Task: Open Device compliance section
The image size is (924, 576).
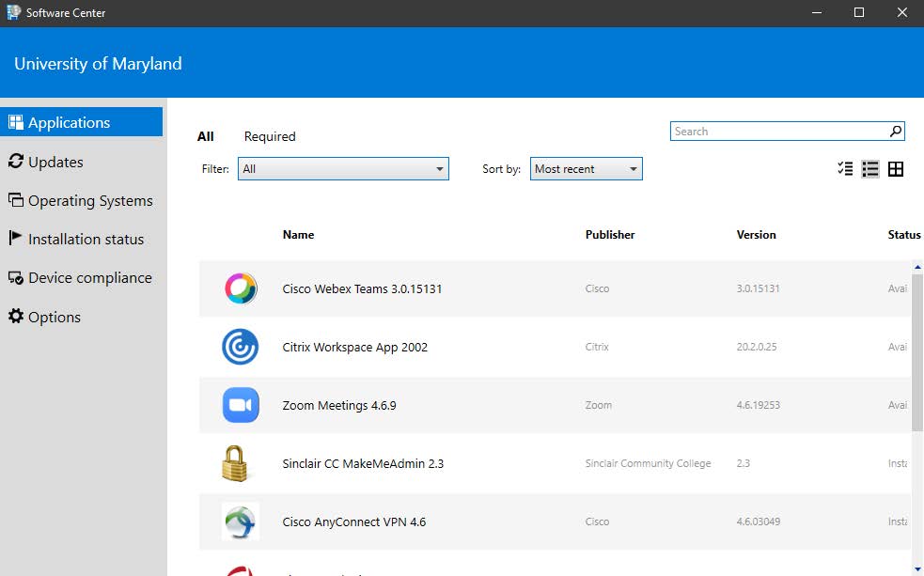Action: pos(89,277)
